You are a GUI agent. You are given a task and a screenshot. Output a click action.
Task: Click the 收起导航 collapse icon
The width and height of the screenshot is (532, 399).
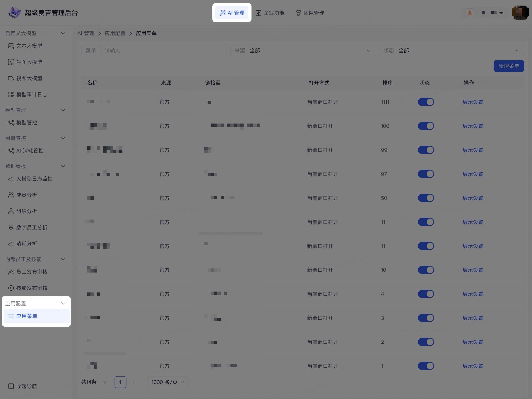11,386
